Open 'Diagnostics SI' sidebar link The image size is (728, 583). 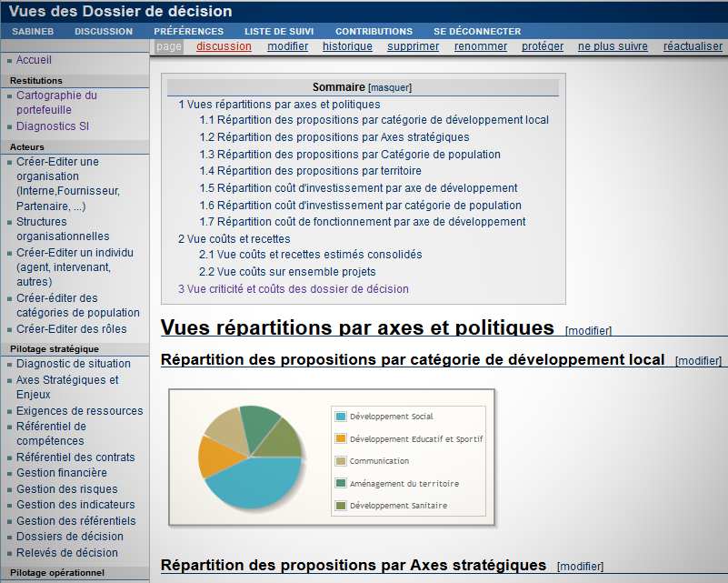(53, 126)
